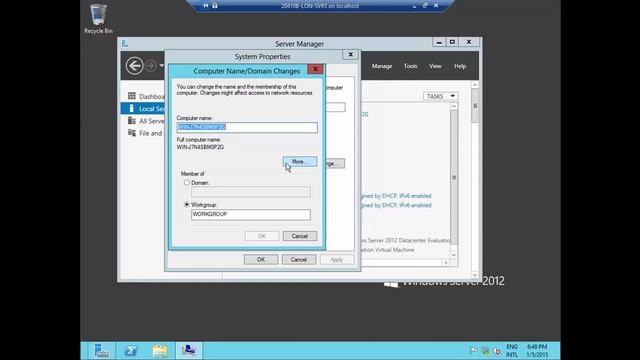Open File and Storage Services in the sidebar

(145, 133)
